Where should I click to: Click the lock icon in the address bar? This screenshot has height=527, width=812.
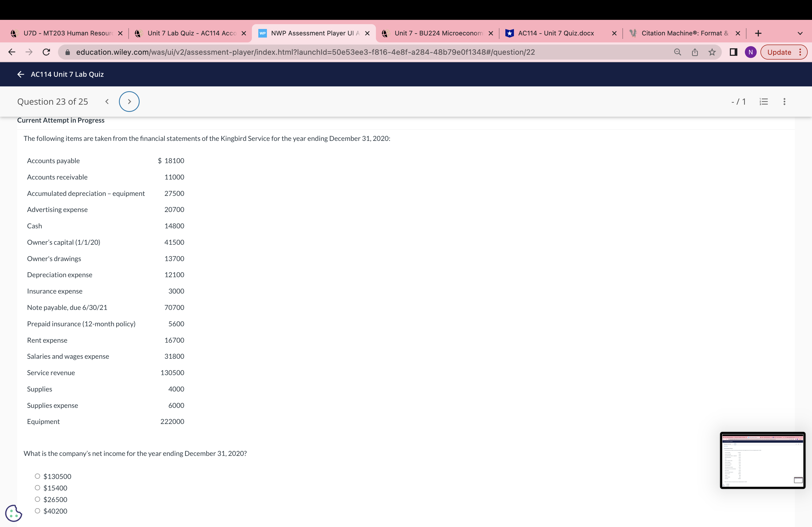tap(67, 52)
